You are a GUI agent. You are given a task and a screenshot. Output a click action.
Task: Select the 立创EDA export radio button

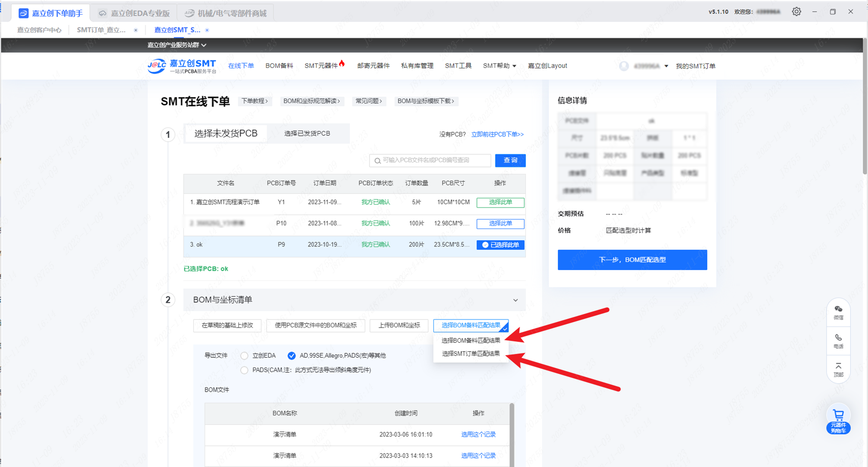click(x=244, y=356)
